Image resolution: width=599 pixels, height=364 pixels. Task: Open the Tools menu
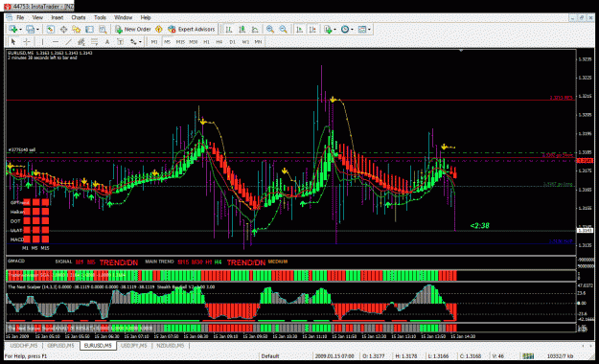100,17
